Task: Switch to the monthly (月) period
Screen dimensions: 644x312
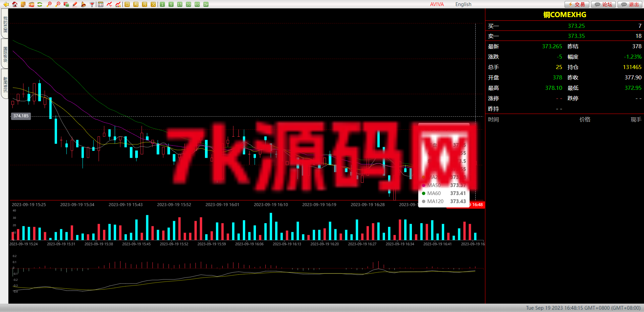Action: [145, 4]
